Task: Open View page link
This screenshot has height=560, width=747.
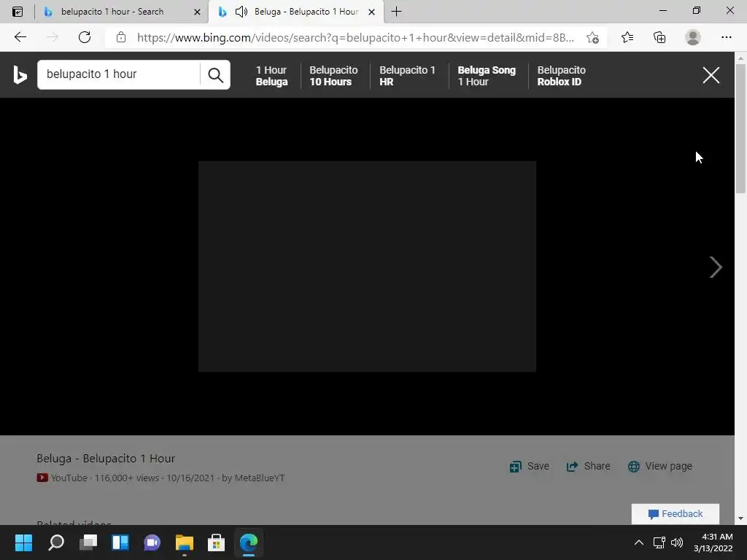Action: 659,466
